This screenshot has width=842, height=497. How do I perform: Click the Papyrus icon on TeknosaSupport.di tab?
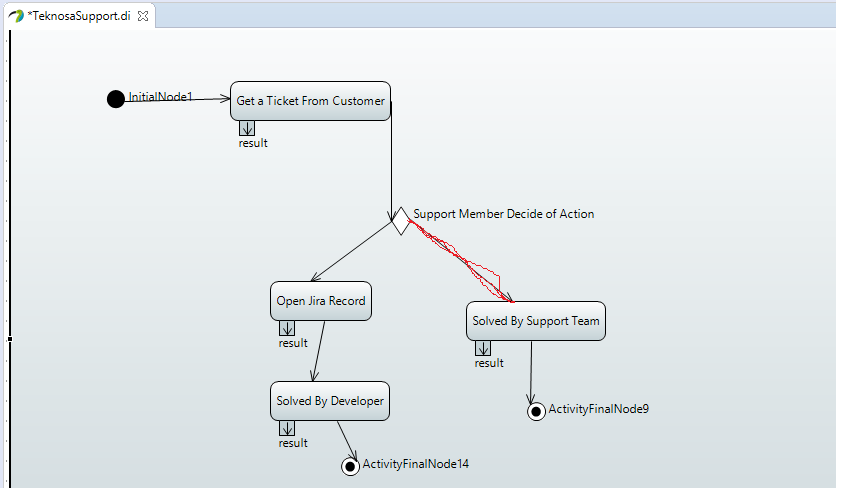16,16
